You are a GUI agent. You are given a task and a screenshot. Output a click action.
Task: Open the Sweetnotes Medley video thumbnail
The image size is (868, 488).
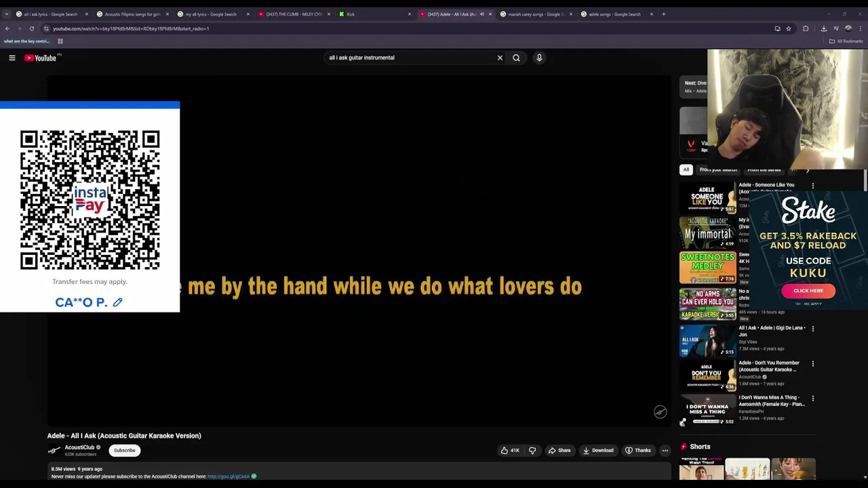click(x=707, y=268)
